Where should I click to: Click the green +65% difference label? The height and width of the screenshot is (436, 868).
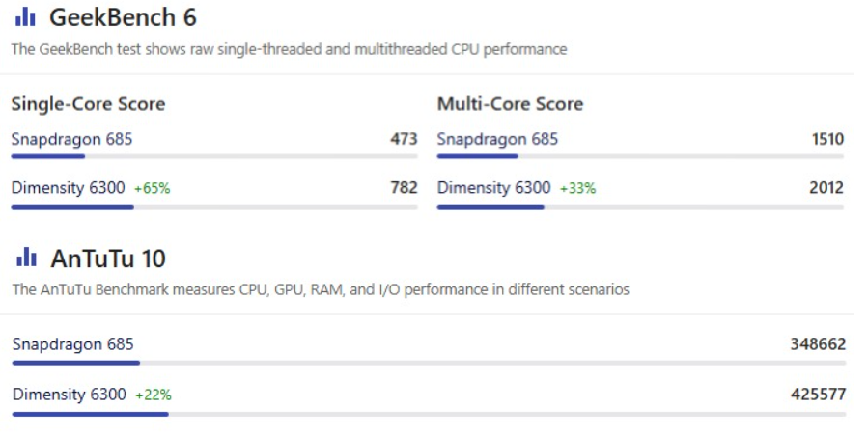pyautogui.click(x=153, y=189)
